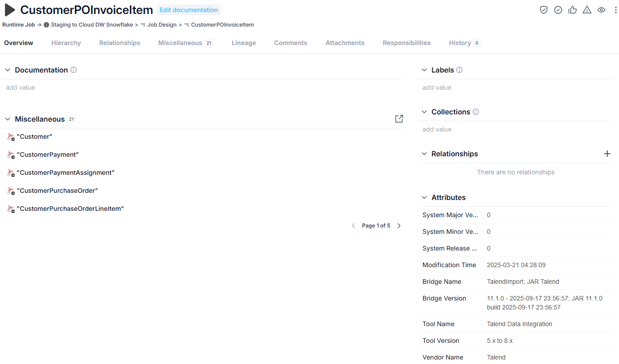Collapse the Attributes section
This screenshot has width=619, height=364.
[424, 197]
